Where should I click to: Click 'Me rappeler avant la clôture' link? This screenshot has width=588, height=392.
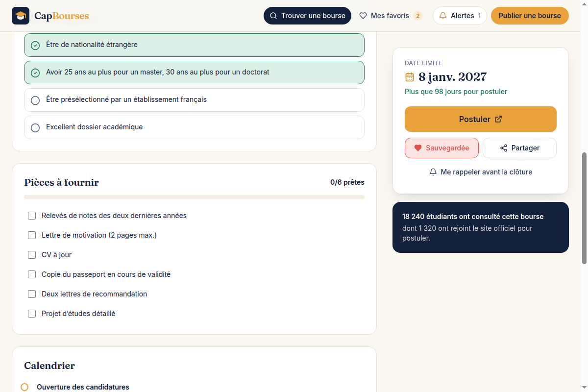point(481,172)
